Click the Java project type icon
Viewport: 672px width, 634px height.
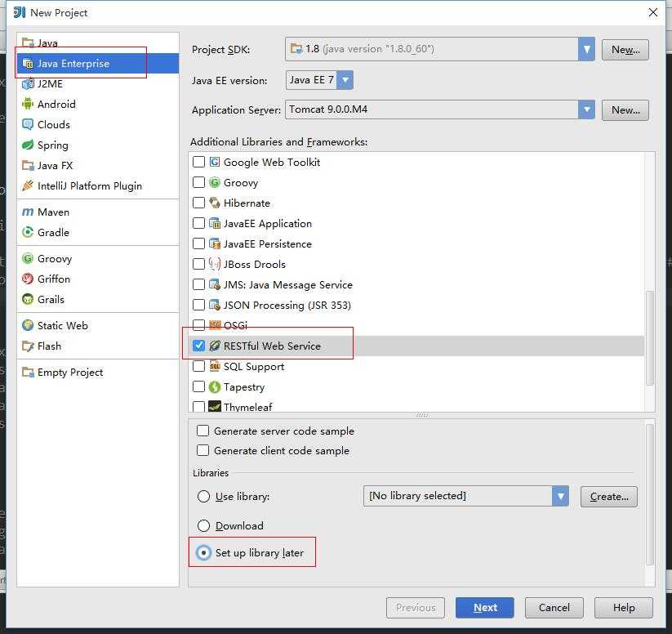click(x=28, y=42)
